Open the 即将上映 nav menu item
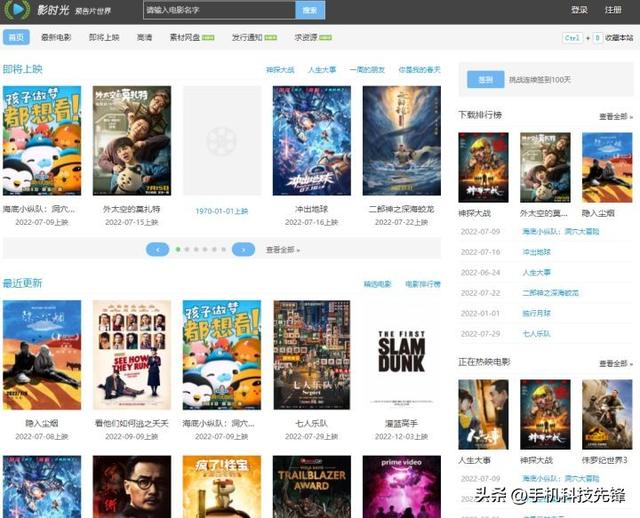The height and width of the screenshot is (518, 640). pyautogui.click(x=104, y=37)
